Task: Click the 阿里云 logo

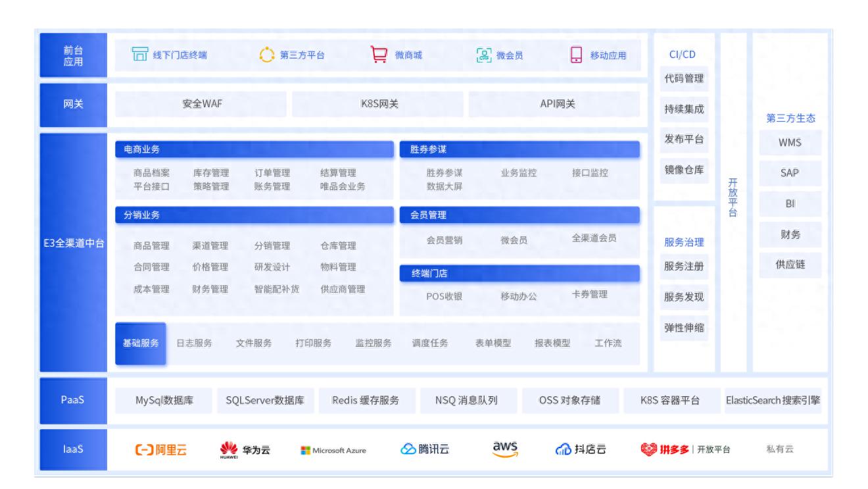Action: 160,450
